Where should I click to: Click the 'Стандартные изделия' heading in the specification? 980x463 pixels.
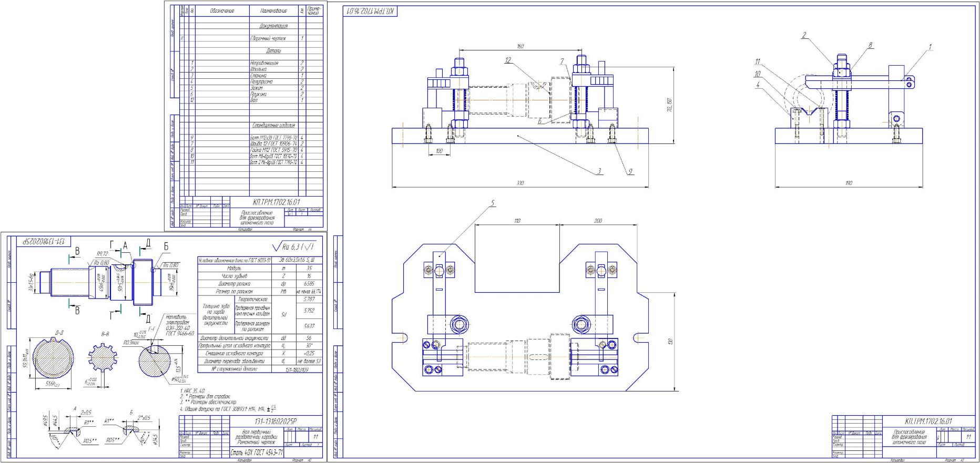[x=274, y=126]
